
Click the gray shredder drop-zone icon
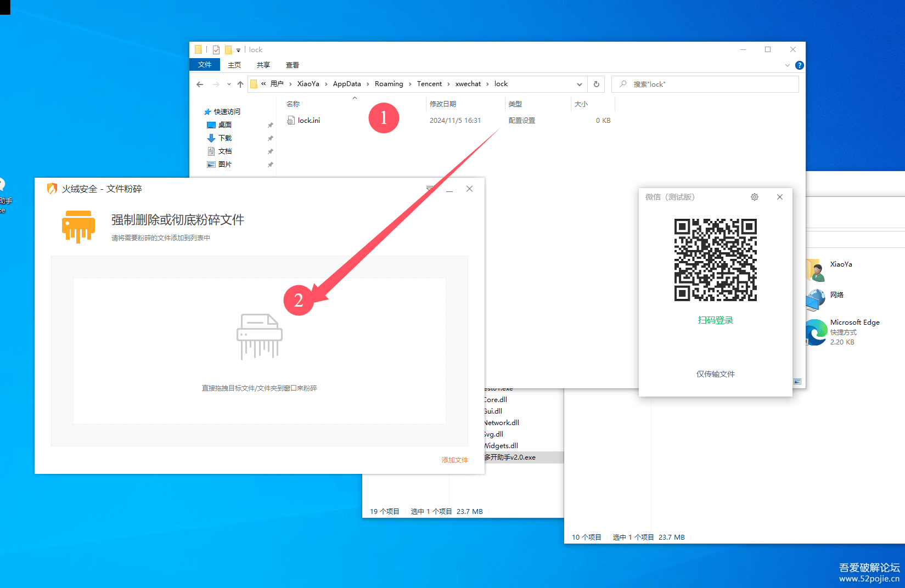pyautogui.click(x=260, y=337)
